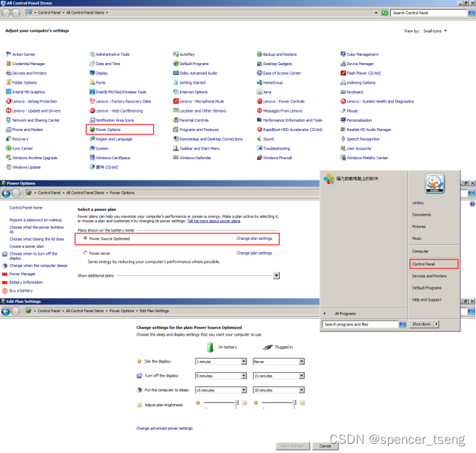Open address bar history dropdown in Control Panel
This screenshot has width=476, height=453.
pos(376,13)
